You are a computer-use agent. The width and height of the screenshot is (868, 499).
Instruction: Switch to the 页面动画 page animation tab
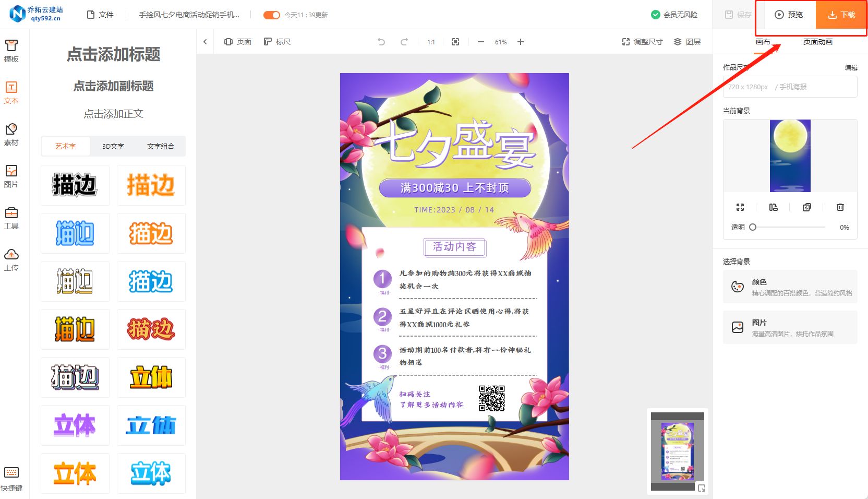pyautogui.click(x=817, y=42)
